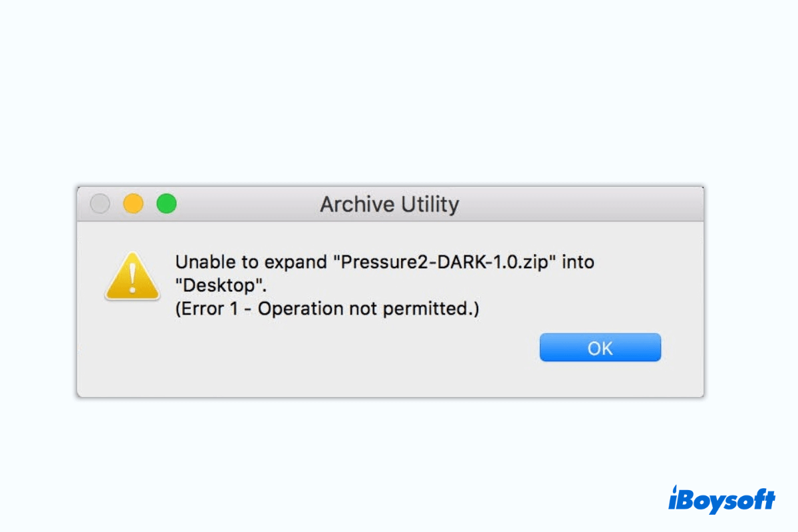Click the yellow warning triangle icon
This screenshot has width=798, height=532.
[132, 277]
